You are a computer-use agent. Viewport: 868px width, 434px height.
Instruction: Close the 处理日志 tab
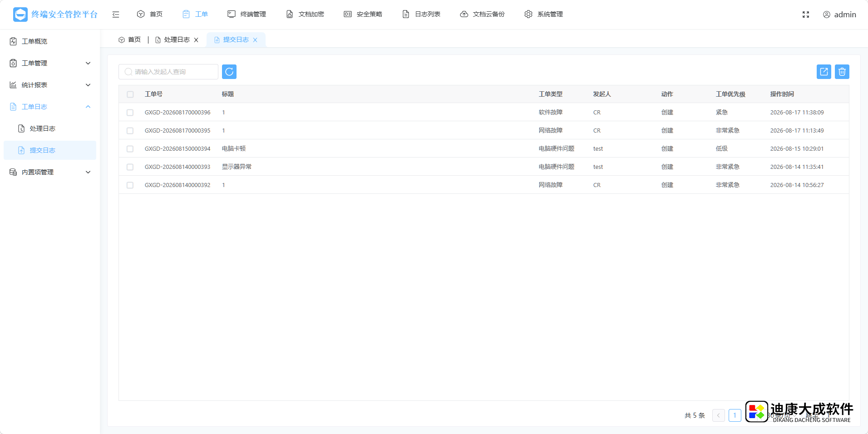196,40
